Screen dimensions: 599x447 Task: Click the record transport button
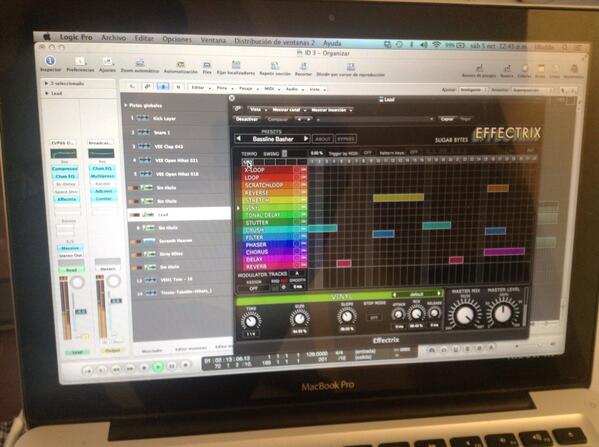pos(186,365)
